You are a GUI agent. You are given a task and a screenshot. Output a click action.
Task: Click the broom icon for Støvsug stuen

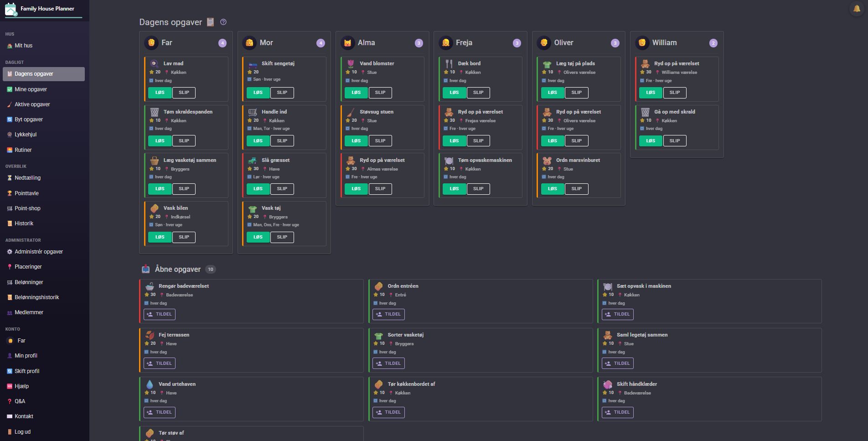[351, 112]
